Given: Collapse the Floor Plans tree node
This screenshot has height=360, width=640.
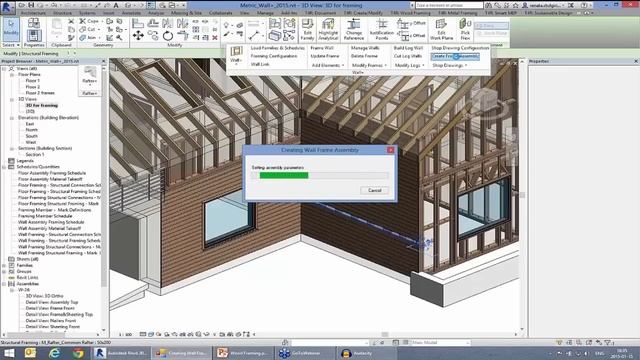Looking at the screenshot, I should tap(12, 75).
